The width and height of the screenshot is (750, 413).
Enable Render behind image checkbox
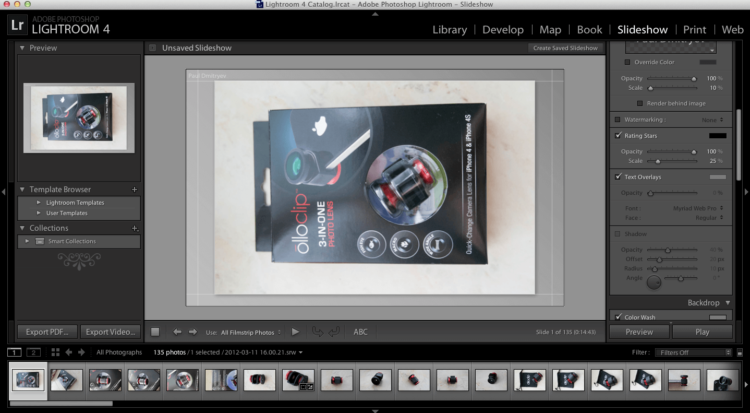coord(640,103)
